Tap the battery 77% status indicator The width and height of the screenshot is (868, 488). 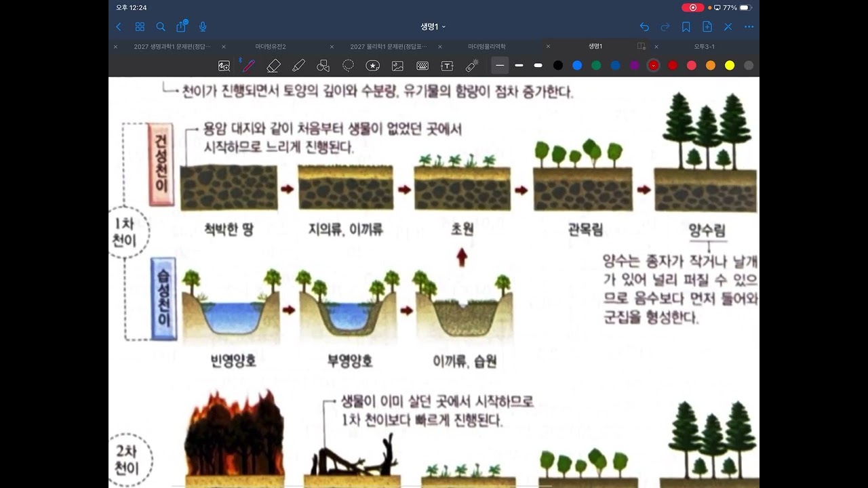737,7
